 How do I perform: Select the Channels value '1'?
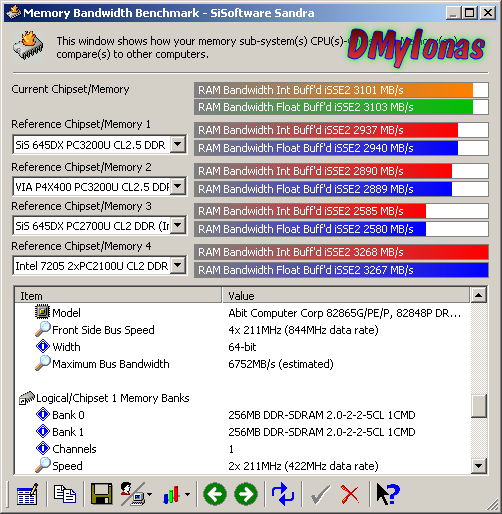231,449
